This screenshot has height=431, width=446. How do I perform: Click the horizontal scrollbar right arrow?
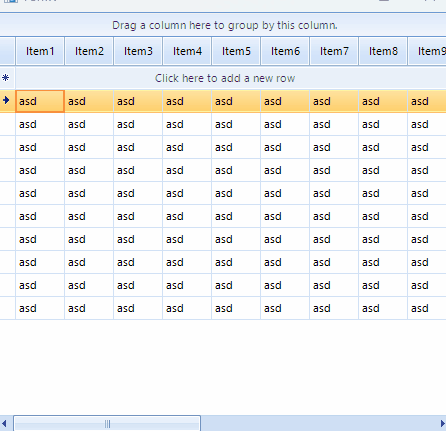click(x=442, y=424)
